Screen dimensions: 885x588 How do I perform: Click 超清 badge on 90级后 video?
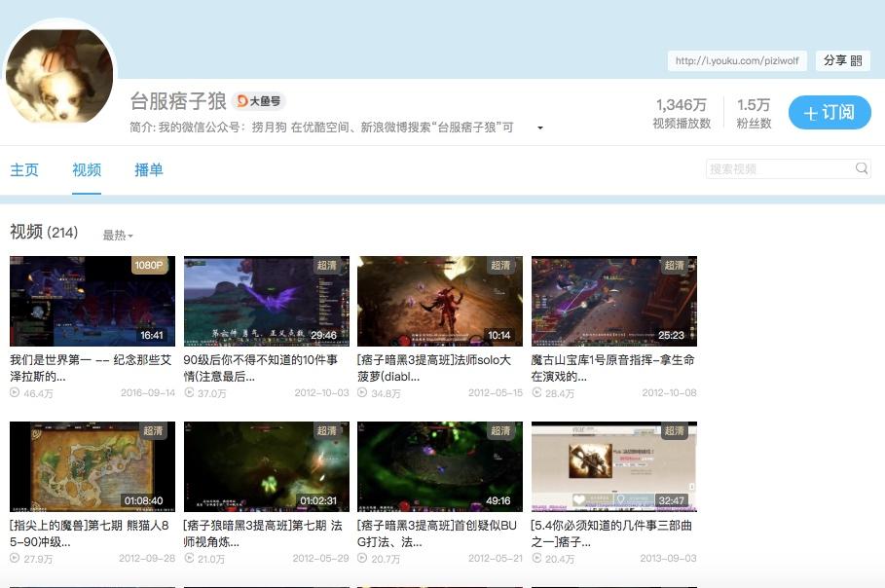coord(327,265)
